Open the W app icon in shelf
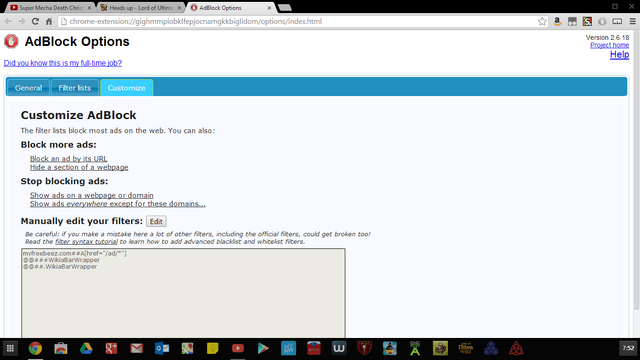 tap(339, 349)
